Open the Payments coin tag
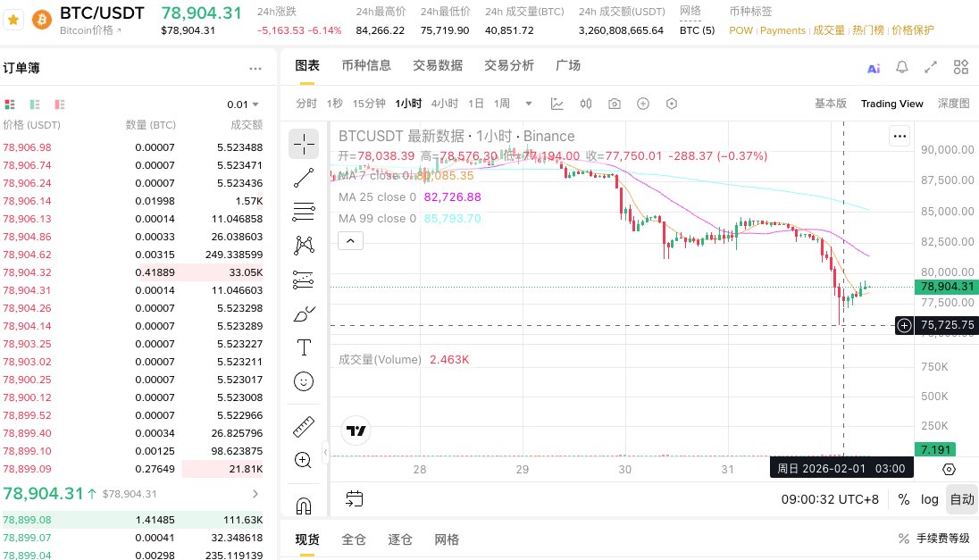The height and width of the screenshot is (560, 979). tap(782, 30)
